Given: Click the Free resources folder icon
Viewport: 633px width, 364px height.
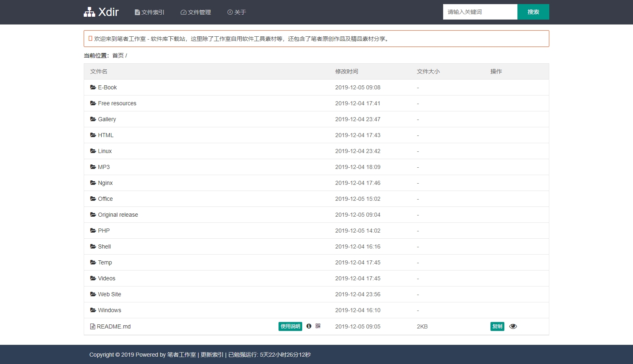Looking at the screenshot, I should 93,103.
